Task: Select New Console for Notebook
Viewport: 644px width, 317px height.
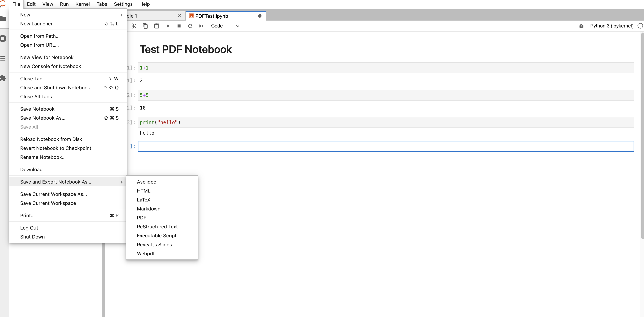Action: pos(68,67)
